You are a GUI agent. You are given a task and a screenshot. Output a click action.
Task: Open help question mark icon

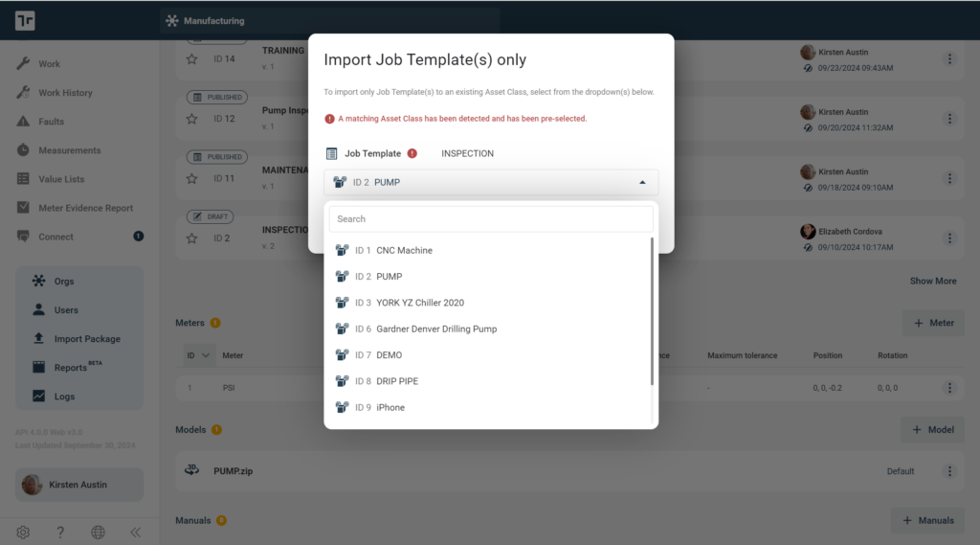tap(60, 532)
